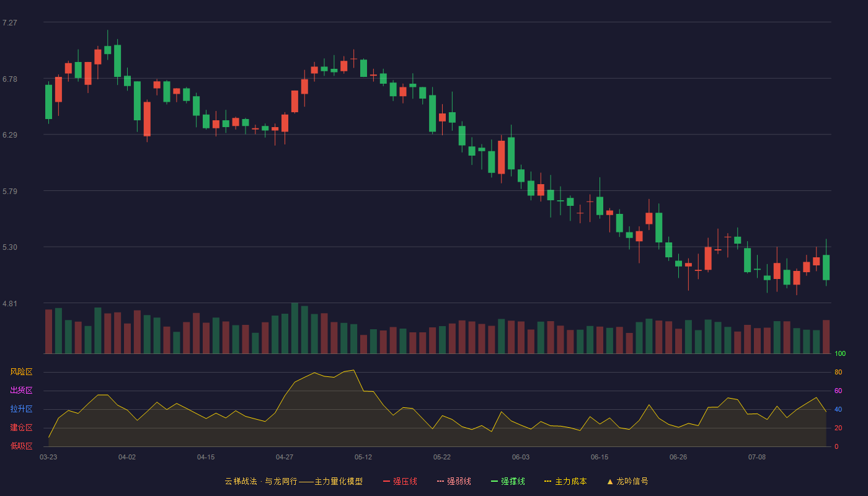Screen dimensions: 868x496
Task: Click the green dash icon beside 强撑线
Action: 494,481
